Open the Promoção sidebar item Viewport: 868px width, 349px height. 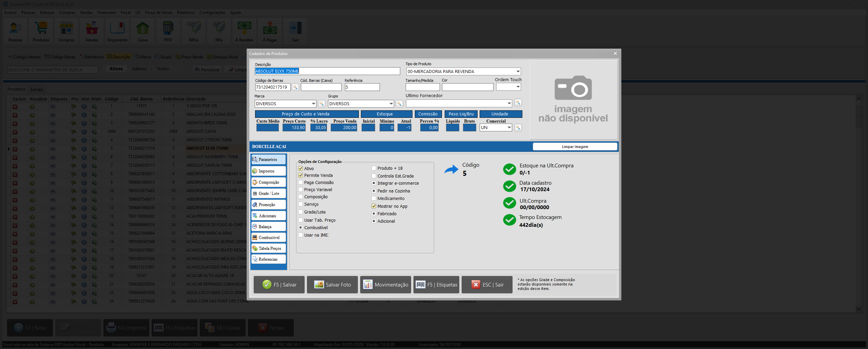pyautogui.click(x=269, y=205)
